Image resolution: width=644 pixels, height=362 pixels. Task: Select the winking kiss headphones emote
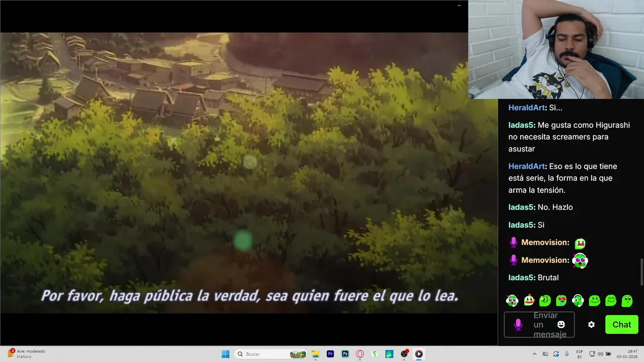578,301
